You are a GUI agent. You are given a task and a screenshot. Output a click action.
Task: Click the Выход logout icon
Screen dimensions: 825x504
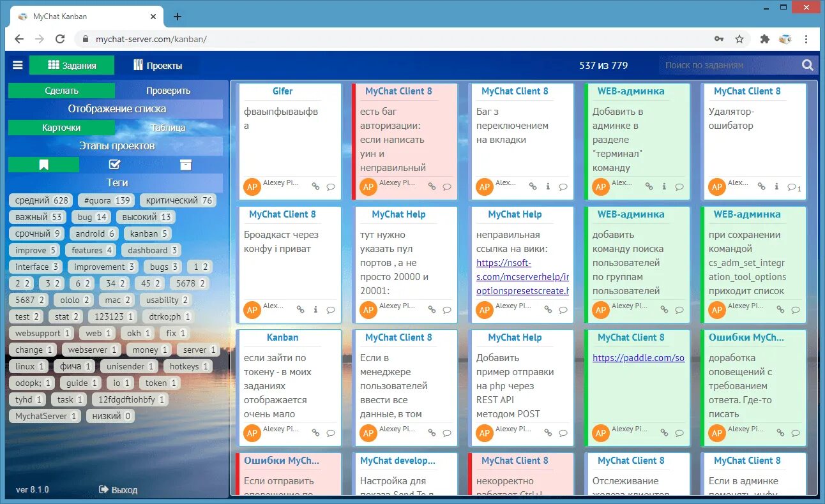pos(103,489)
